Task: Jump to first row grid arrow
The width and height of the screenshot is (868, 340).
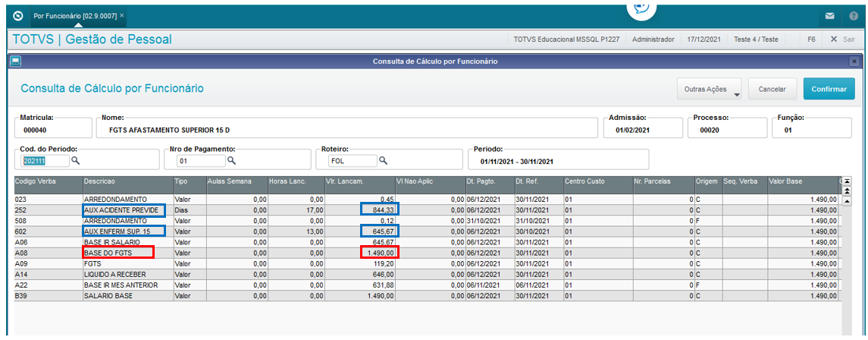Action: 847,181
